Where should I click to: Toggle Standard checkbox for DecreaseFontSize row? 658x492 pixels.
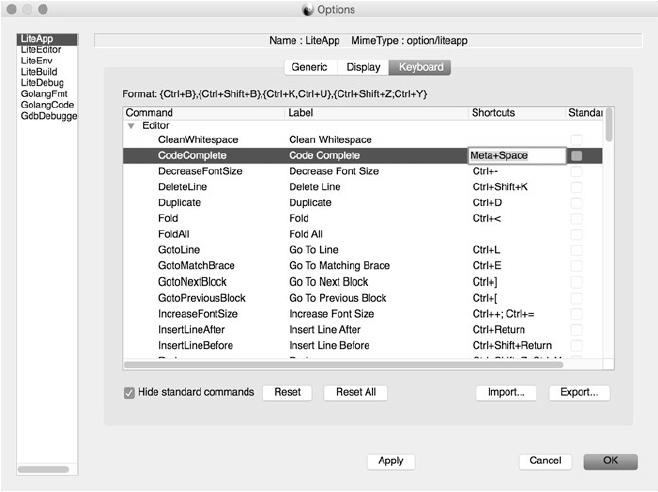pos(577,171)
